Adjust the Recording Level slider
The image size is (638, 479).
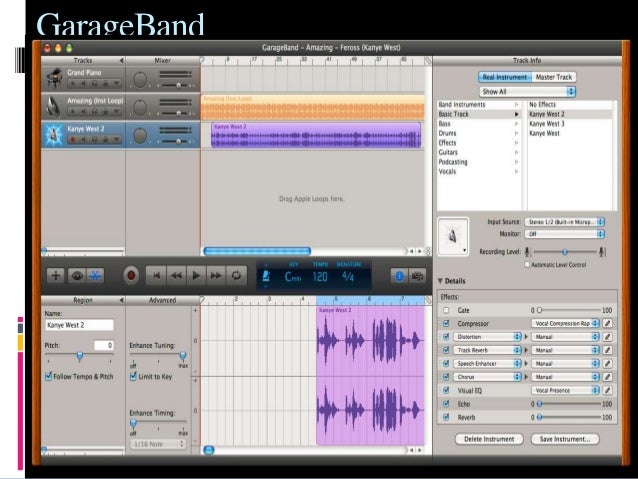[565, 252]
